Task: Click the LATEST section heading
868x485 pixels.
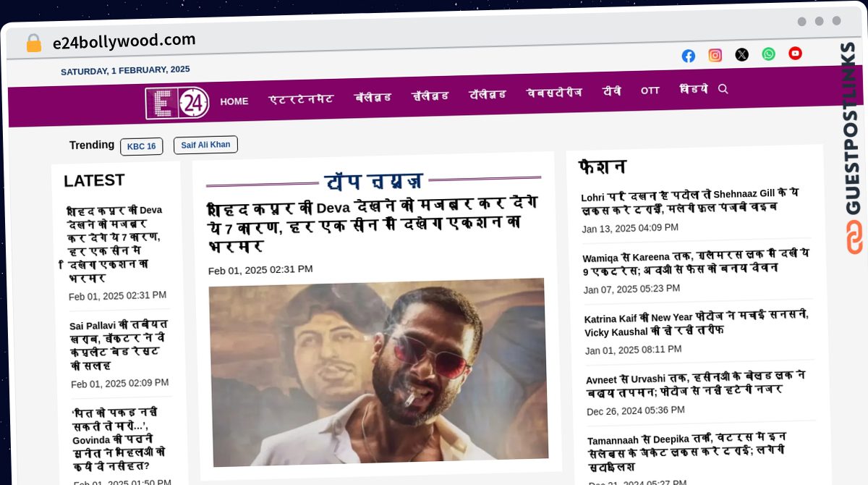Action: pyautogui.click(x=94, y=180)
